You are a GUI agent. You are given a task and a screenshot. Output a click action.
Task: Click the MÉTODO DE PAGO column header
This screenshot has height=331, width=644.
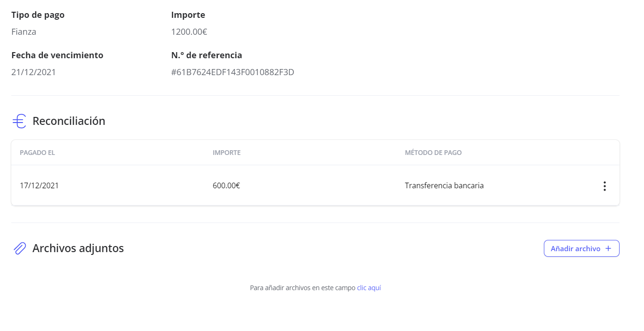click(x=433, y=153)
